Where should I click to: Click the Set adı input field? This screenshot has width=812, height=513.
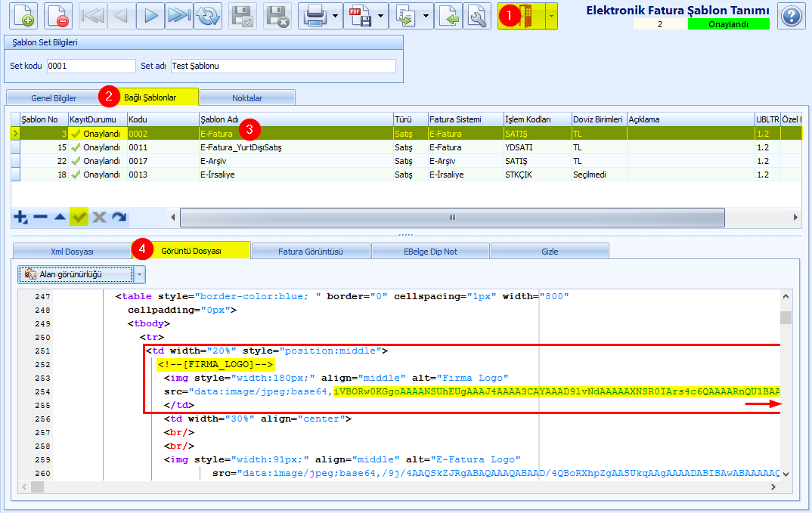click(x=284, y=66)
